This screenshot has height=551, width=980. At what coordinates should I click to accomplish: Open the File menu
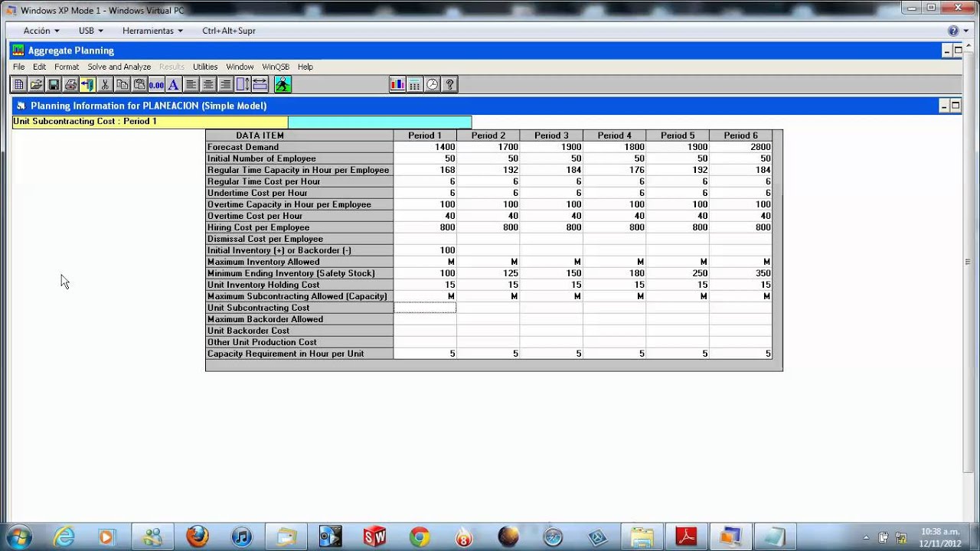click(x=18, y=67)
